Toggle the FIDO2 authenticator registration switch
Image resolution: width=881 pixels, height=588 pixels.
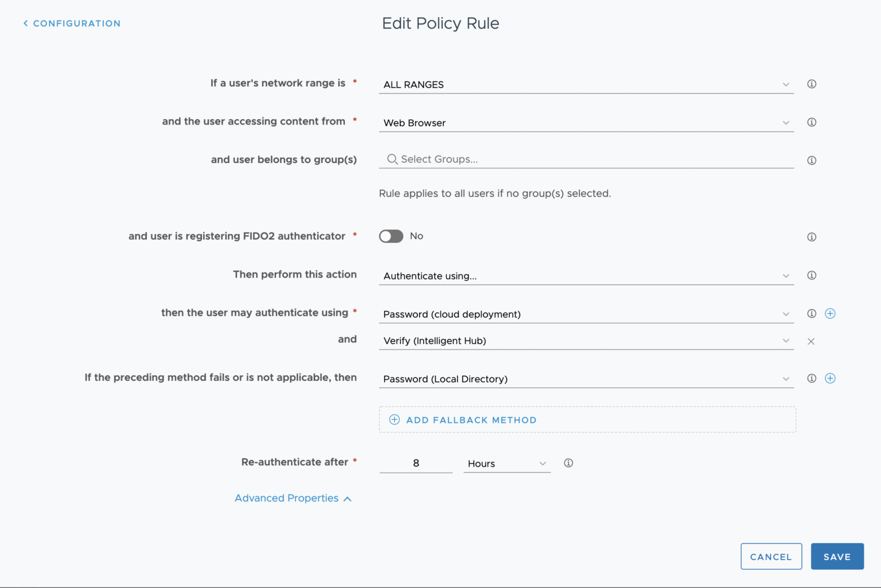[x=391, y=236]
